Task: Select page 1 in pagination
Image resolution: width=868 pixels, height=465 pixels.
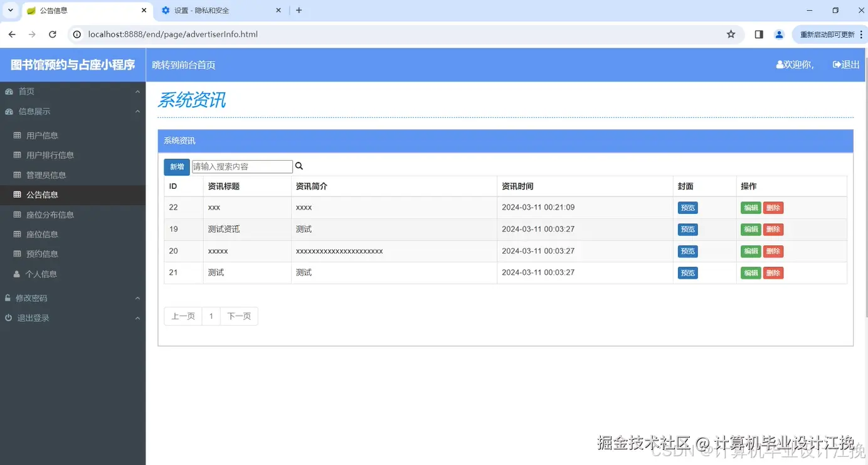Action: pyautogui.click(x=211, y=316)
